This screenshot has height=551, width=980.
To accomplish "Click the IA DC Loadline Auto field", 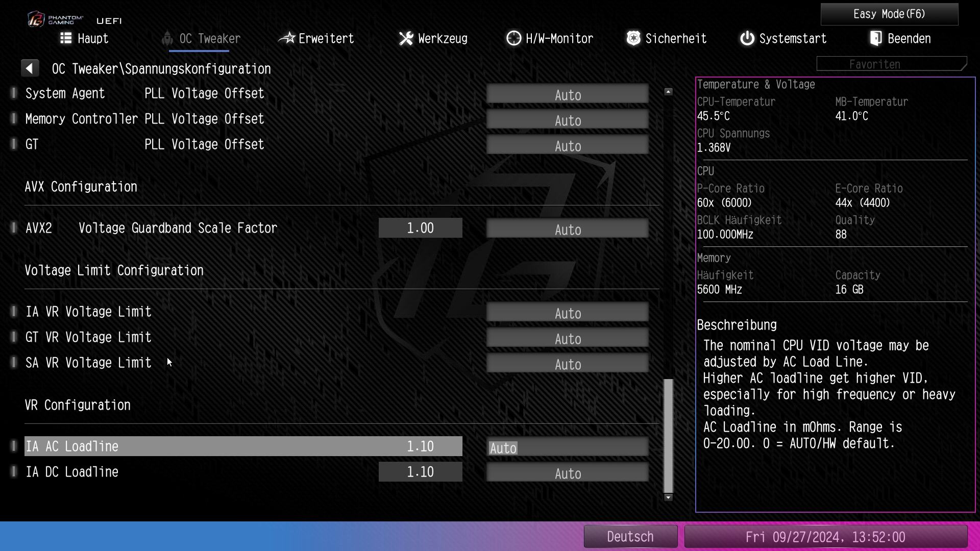I will pos(567,473).
